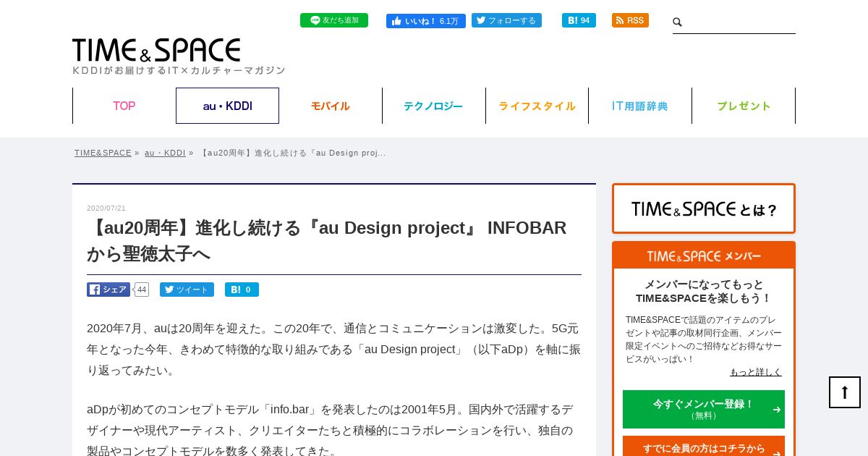Screen dimensions: 868x456
Task: Open the au・KDDI navigation tab
Action: pos(227,106)
